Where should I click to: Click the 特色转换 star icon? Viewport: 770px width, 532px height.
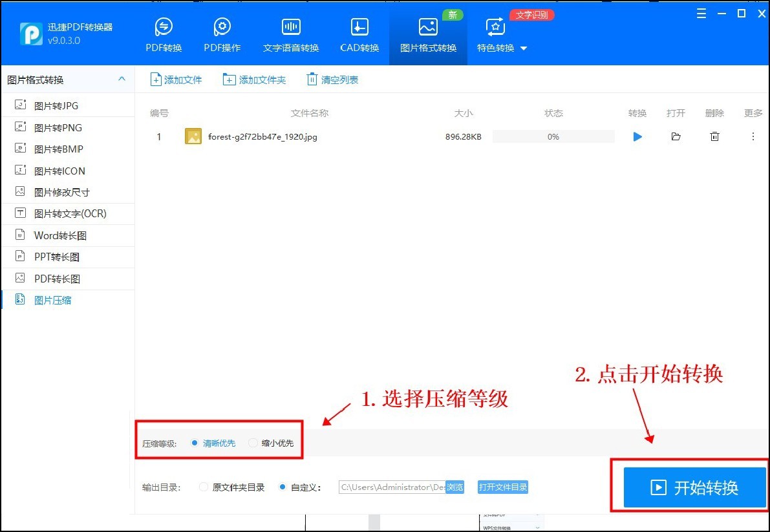pos(495,27)
